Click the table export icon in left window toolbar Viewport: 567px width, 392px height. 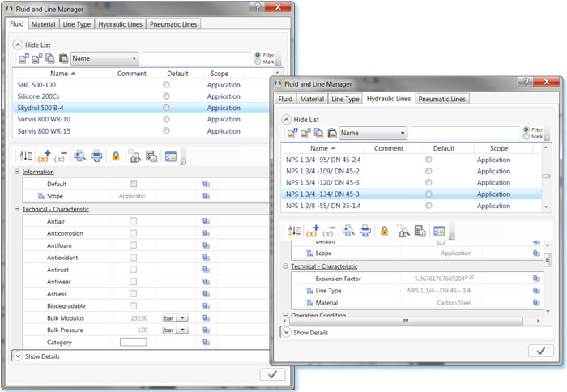151,156
